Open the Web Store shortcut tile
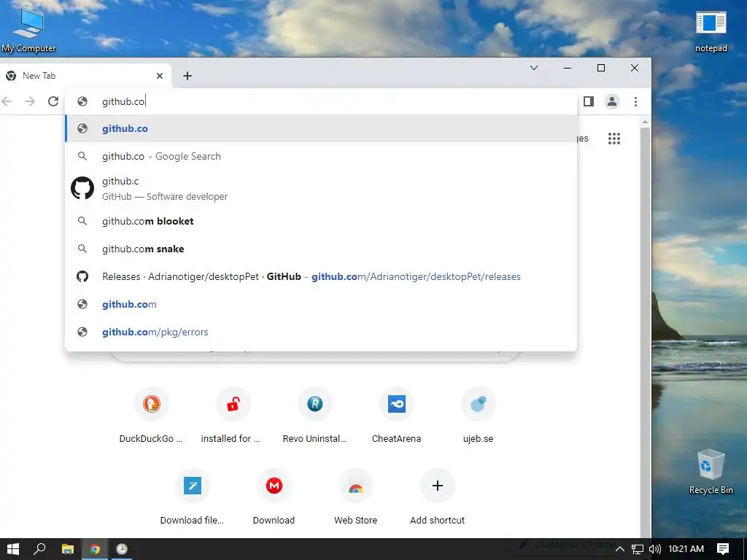The height and width of the screenshot is (560, 747). coord(355,496)
